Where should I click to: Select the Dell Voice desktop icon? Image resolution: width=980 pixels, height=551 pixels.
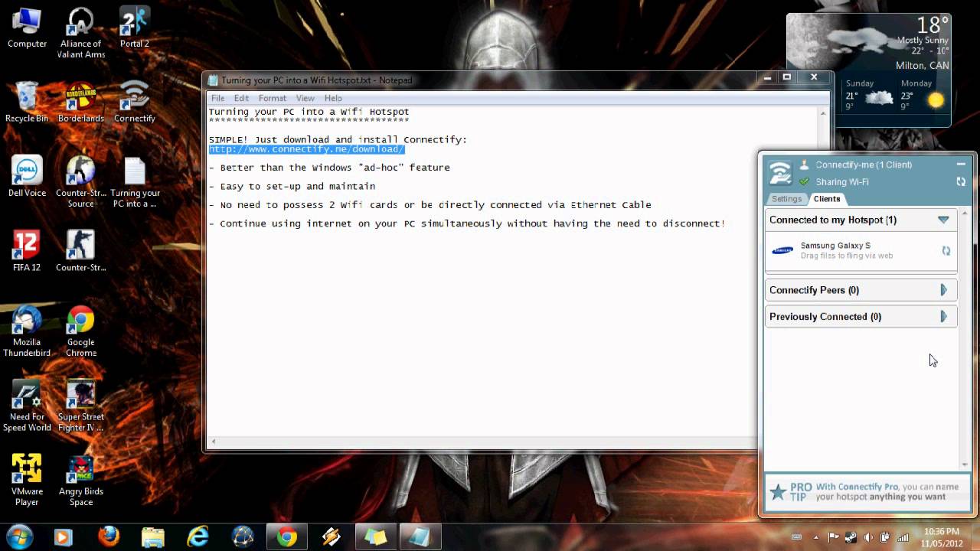pos(27,178)
